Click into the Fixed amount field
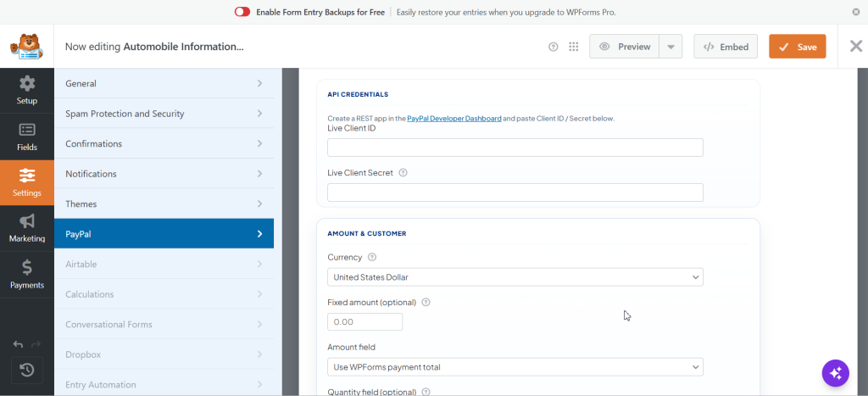Screen dimensions: 868x396 pos(364,321)
